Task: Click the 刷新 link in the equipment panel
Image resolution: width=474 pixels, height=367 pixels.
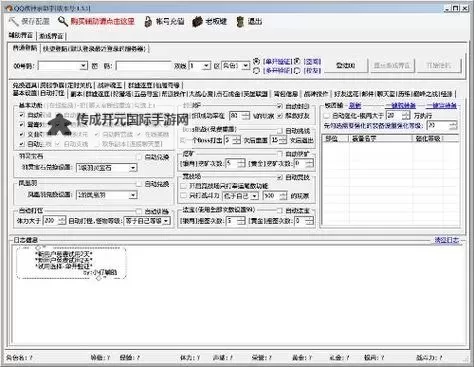Action: [355, 106]
